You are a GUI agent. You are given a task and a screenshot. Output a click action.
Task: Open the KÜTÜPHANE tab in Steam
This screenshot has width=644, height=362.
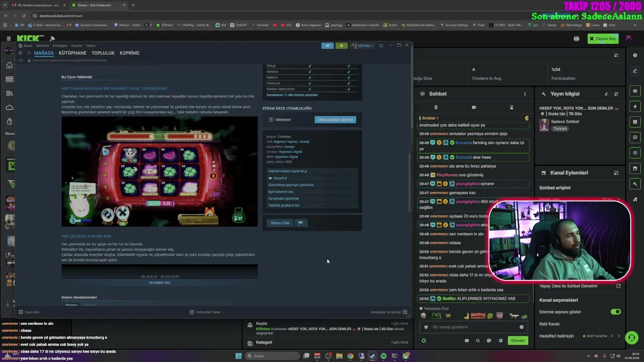72,53
